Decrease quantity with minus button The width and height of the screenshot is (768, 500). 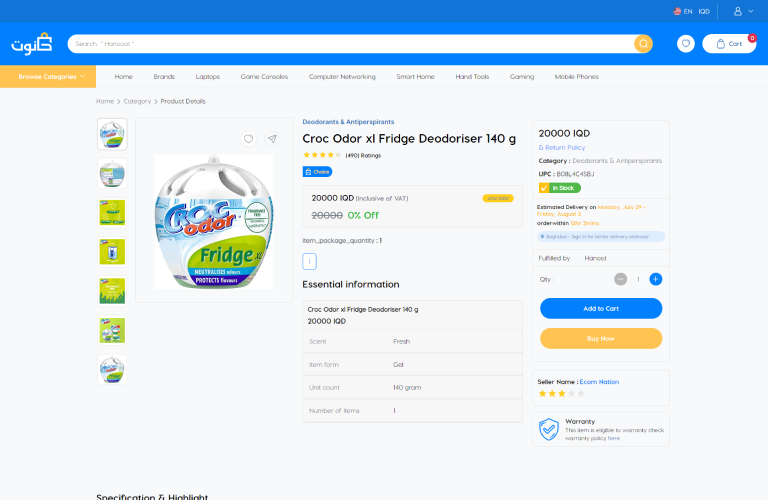click(621, 279)
